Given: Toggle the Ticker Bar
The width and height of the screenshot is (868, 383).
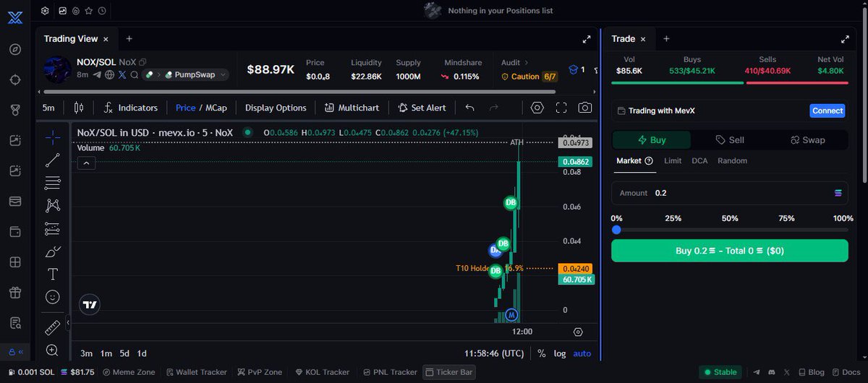Looking at the screenshot, I should click(x=449, y=372).
